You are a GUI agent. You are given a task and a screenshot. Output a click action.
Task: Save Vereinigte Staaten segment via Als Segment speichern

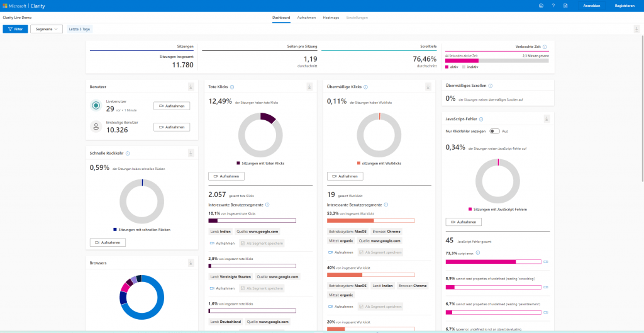(x=262, y=288)
